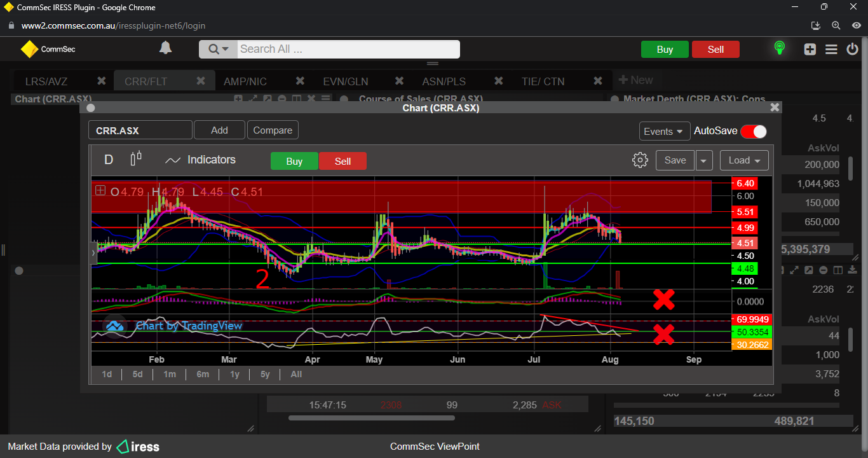The width and height of the screenshot is (868, 458).
Task: Focus the Search All input field
Action: pos(348,50)
